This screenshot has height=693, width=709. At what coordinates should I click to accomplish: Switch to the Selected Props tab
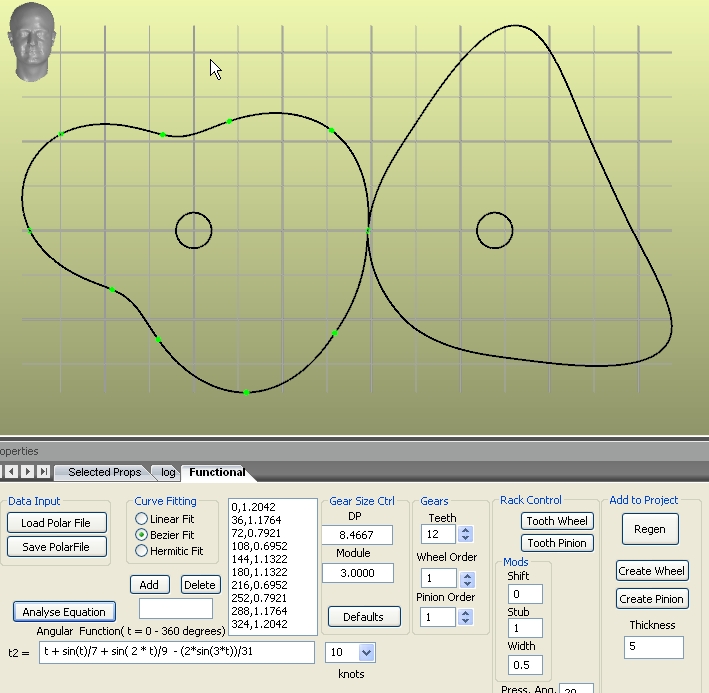104,472
